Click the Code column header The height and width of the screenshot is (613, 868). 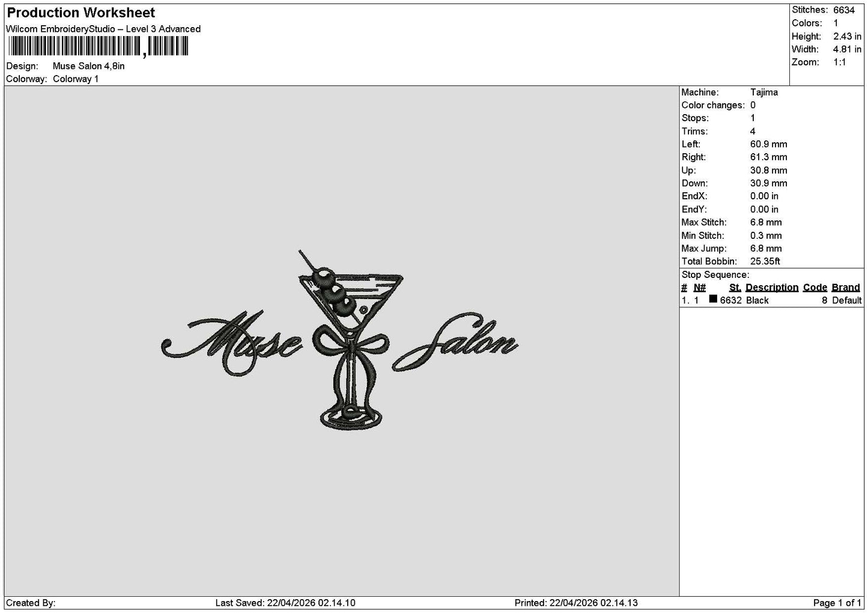pos(815,288)
